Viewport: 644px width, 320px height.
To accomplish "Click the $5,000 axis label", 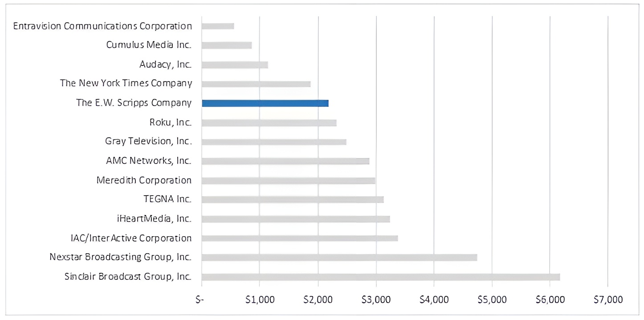I will coord(492,300).
